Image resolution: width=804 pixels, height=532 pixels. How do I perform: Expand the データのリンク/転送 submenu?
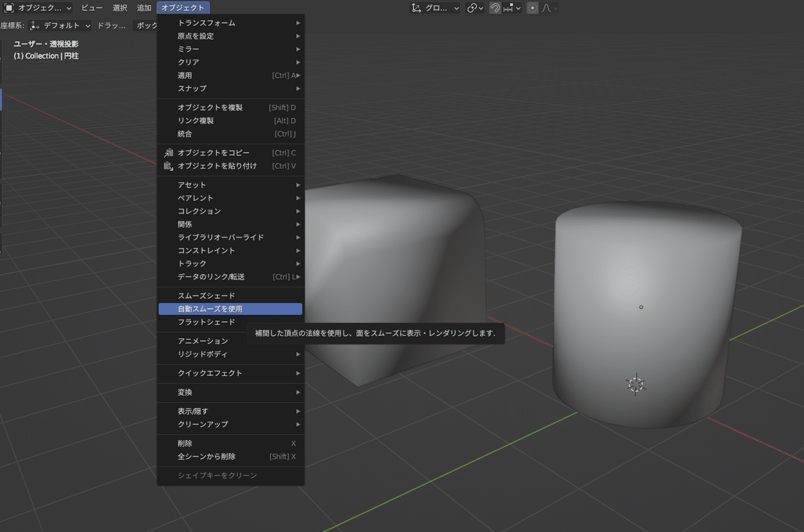point(230,277)
